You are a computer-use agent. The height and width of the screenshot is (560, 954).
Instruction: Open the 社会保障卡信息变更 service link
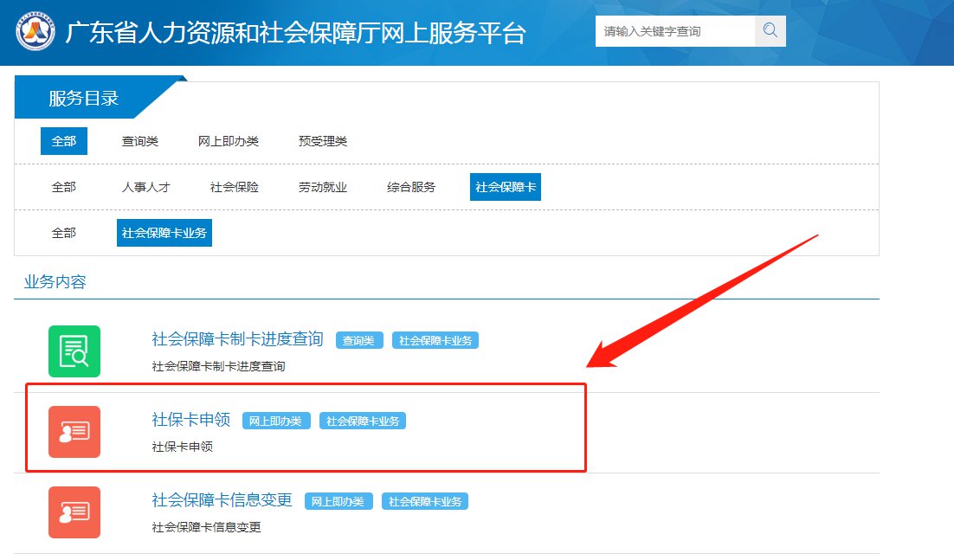[222, 500]
